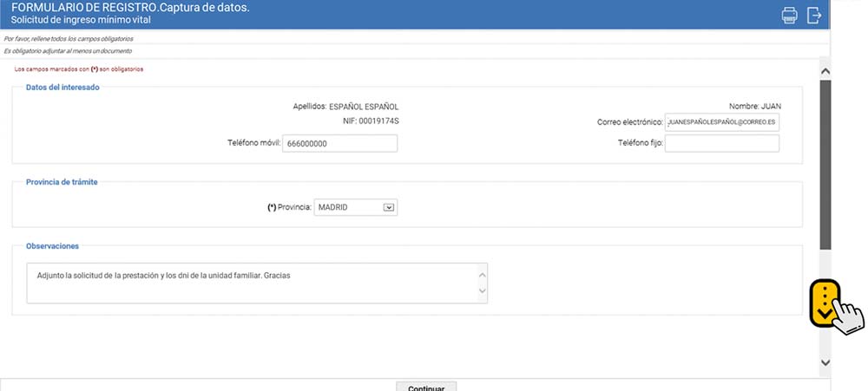This screenshot has width=868, height=391.
Task: Click inside the Observaciones text area
Action: click(x=257, y=283)
